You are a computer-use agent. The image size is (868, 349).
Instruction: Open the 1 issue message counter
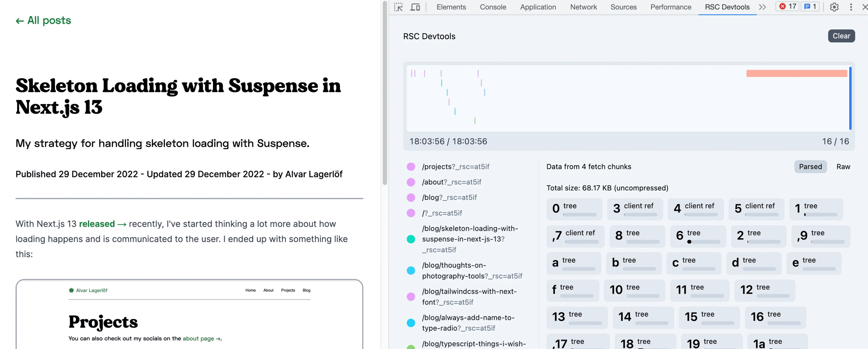810,7
